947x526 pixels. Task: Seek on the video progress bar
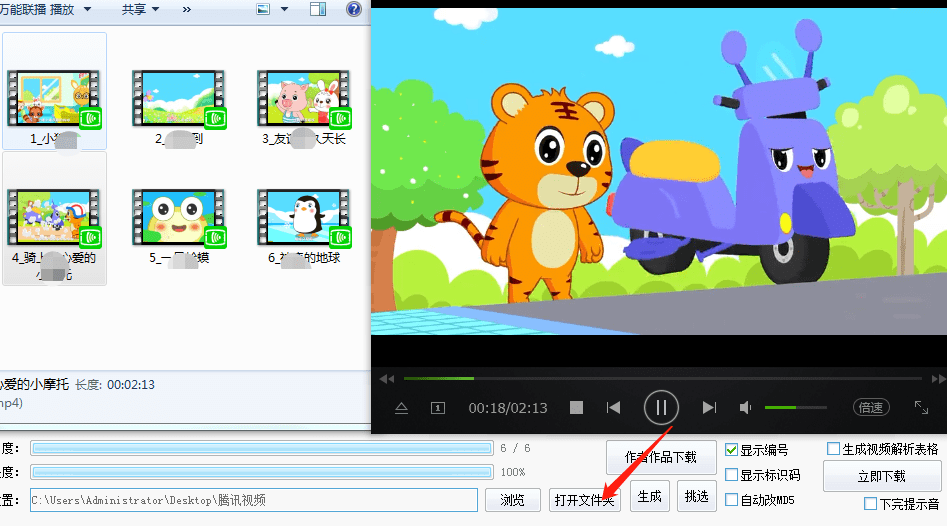click(663, 379)
